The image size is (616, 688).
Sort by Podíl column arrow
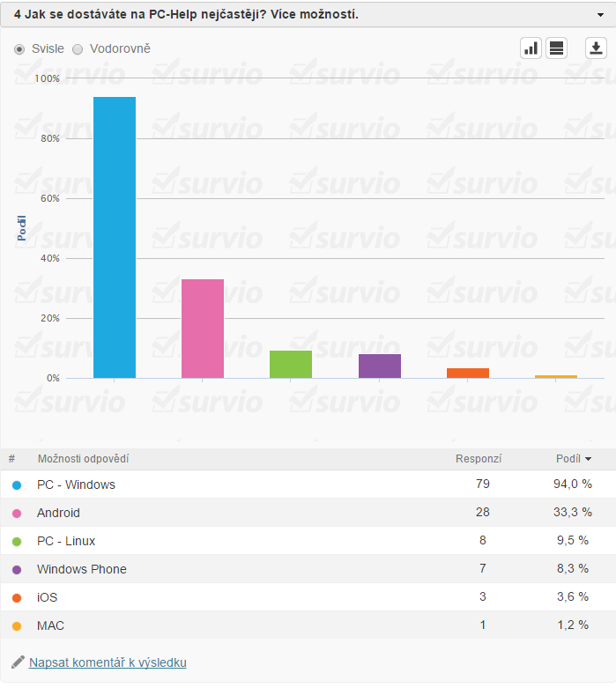point(588,459)
